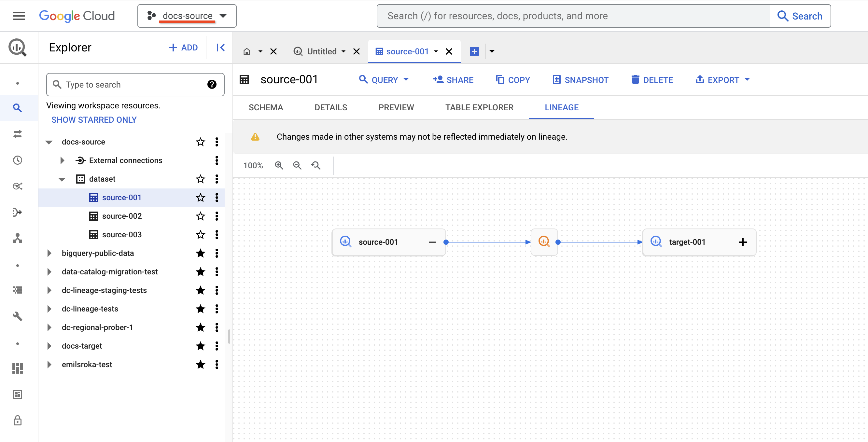
Task: Toggle star for source-001 table
Action: (200, 197)
